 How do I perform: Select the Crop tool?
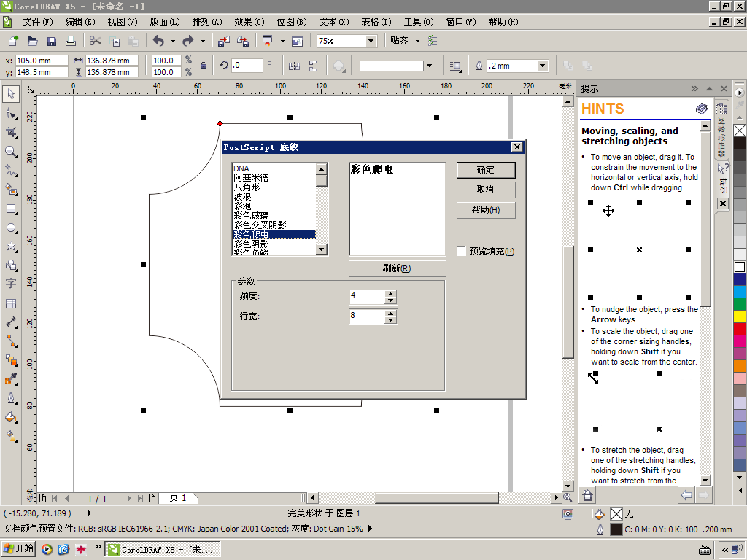[11, 133]
